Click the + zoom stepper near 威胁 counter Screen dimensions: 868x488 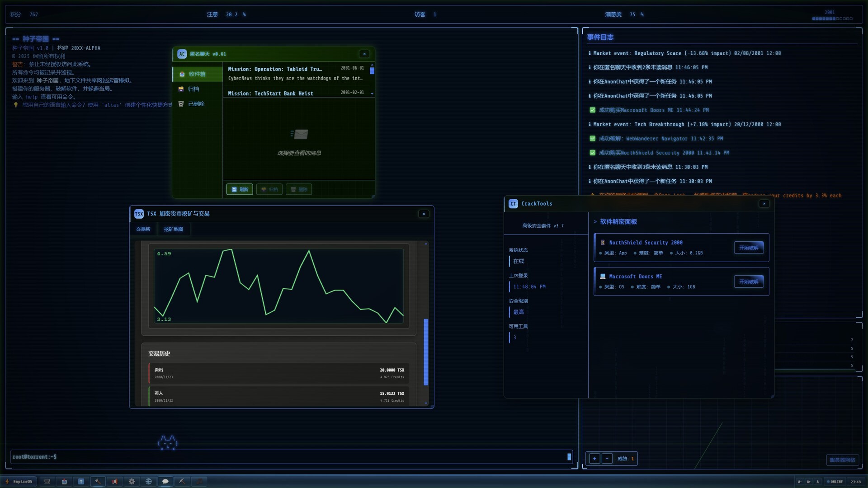pos(594,458)
